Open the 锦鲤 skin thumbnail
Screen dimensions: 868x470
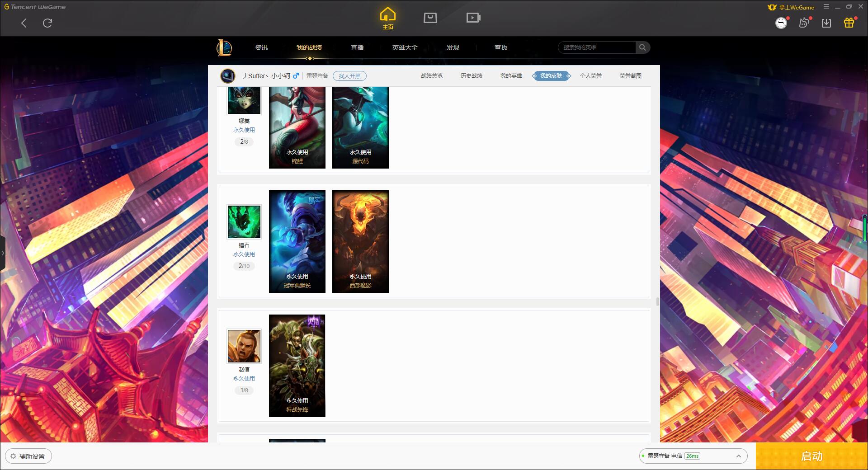point(297,127)
